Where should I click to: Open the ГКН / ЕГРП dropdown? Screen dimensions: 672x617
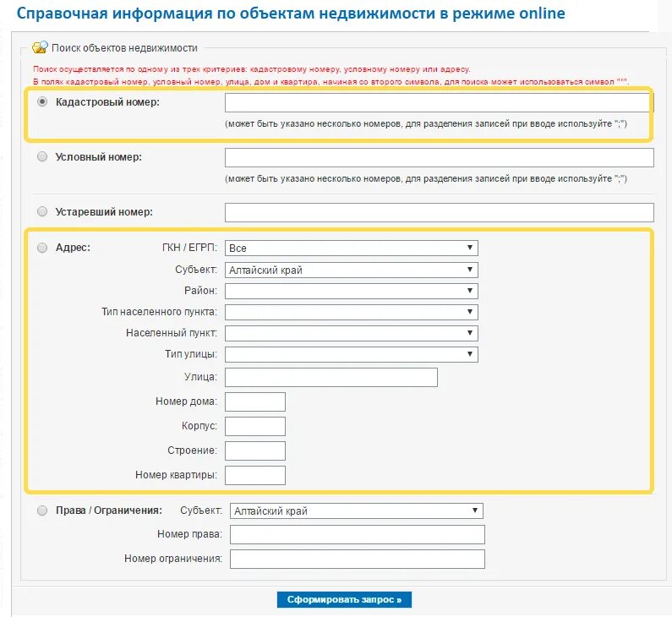pos(352,248)
